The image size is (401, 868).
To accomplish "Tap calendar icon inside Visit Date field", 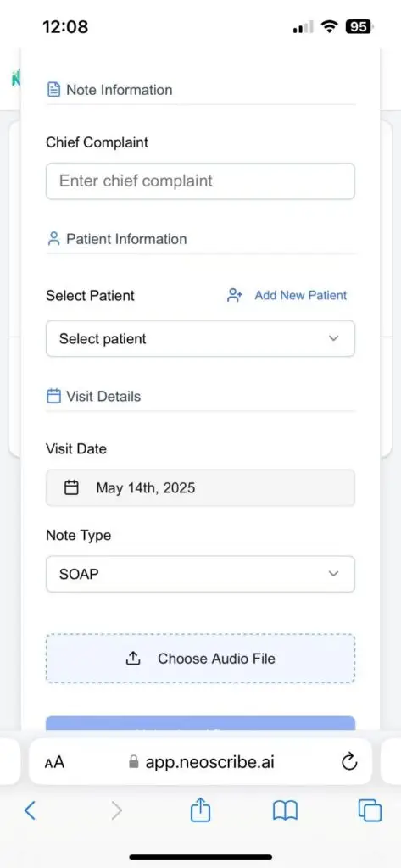I will point(71,487).
